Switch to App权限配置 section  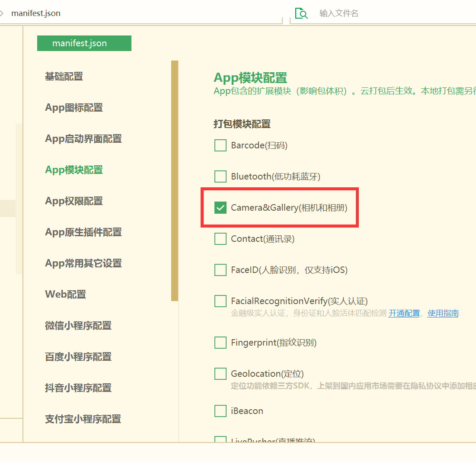coord(74,201)
